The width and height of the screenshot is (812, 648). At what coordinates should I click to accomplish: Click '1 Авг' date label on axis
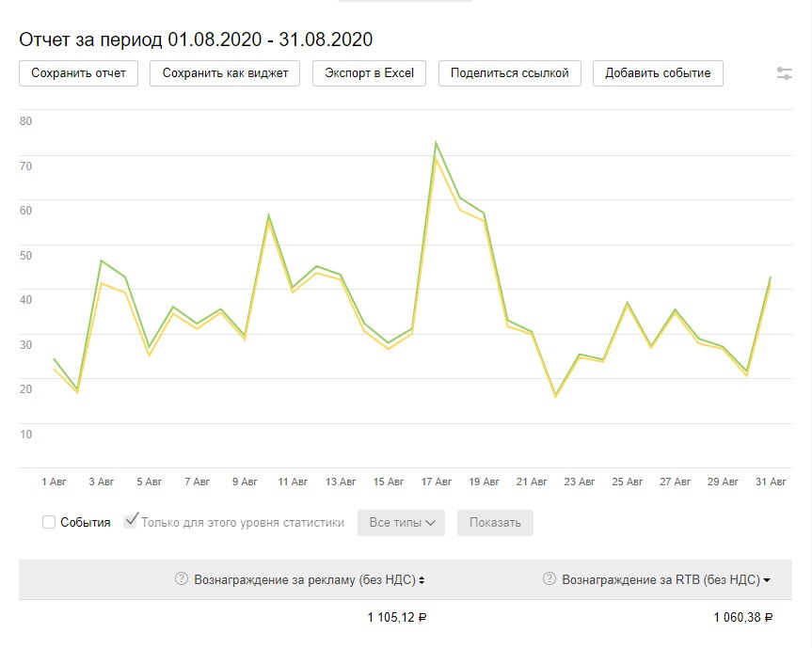[55, 482]
